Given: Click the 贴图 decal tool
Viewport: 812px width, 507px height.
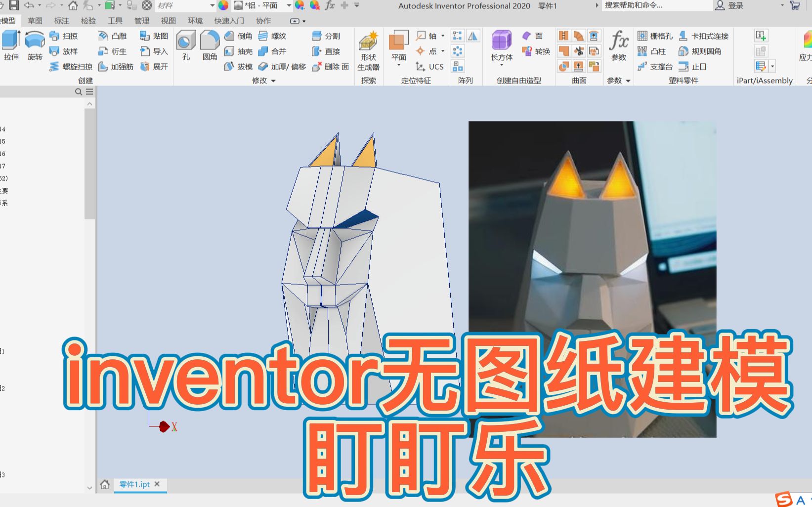Looking at the screenshot, I should (154, 36).
